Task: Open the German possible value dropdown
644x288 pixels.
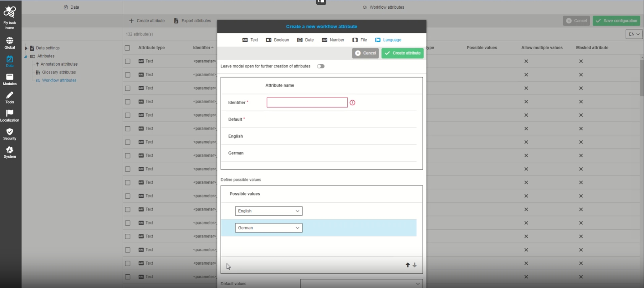Action: pos(269,228)
